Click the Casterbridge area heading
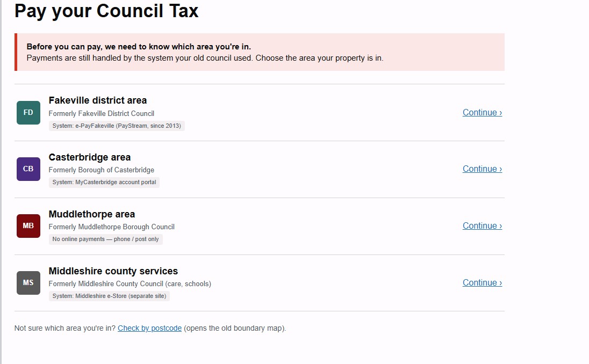 [x=89, y=157]
